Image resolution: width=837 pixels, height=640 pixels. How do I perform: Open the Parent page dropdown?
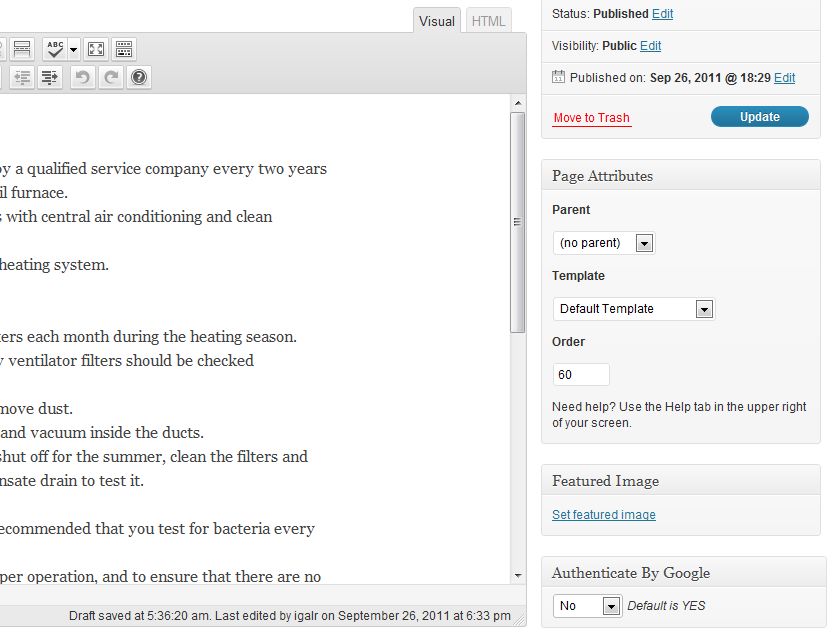click(x=604, y=243)
